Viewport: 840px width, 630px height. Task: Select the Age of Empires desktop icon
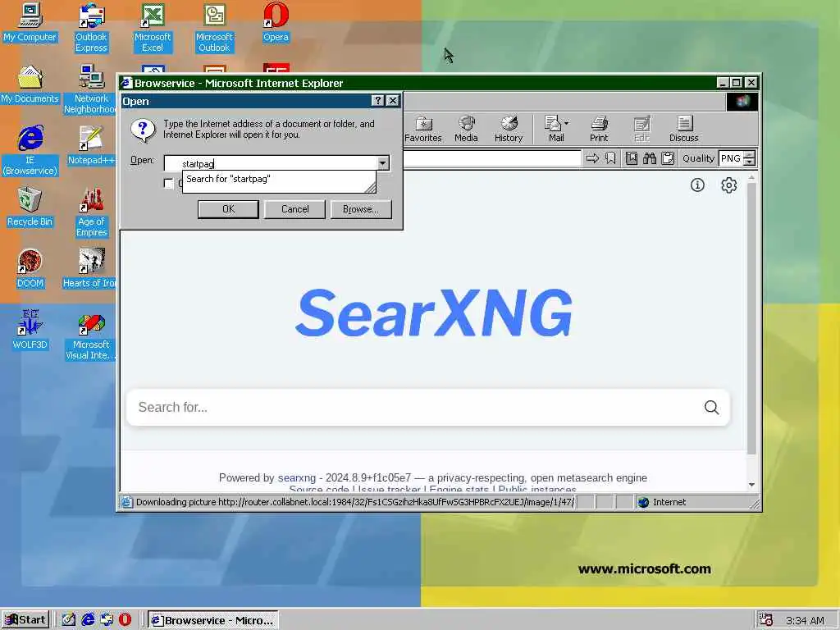tap(91, 212)
